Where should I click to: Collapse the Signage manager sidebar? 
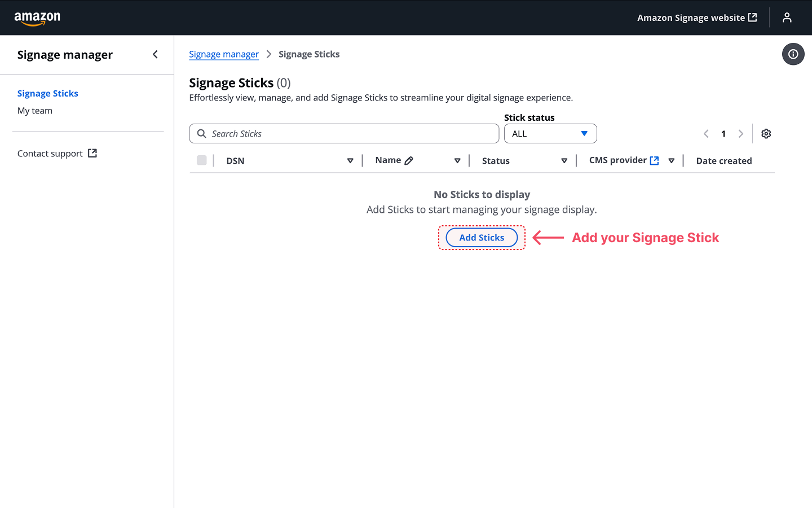(x=155, y=55)
